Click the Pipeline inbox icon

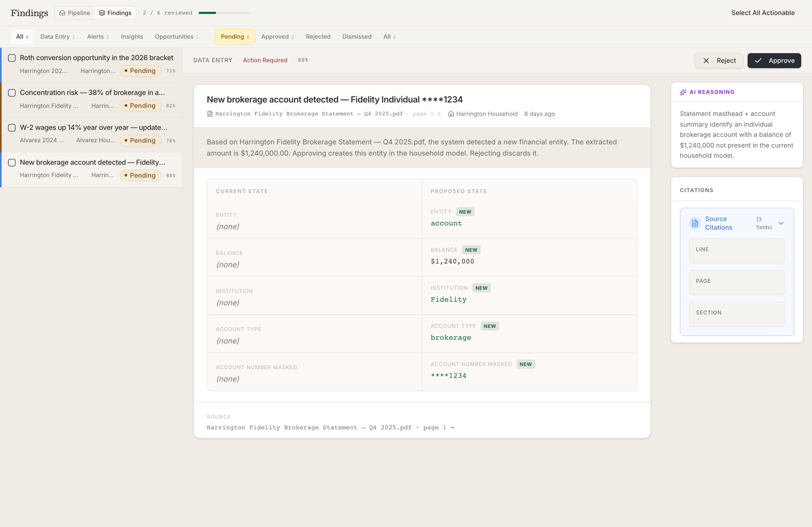click(62, 13)
